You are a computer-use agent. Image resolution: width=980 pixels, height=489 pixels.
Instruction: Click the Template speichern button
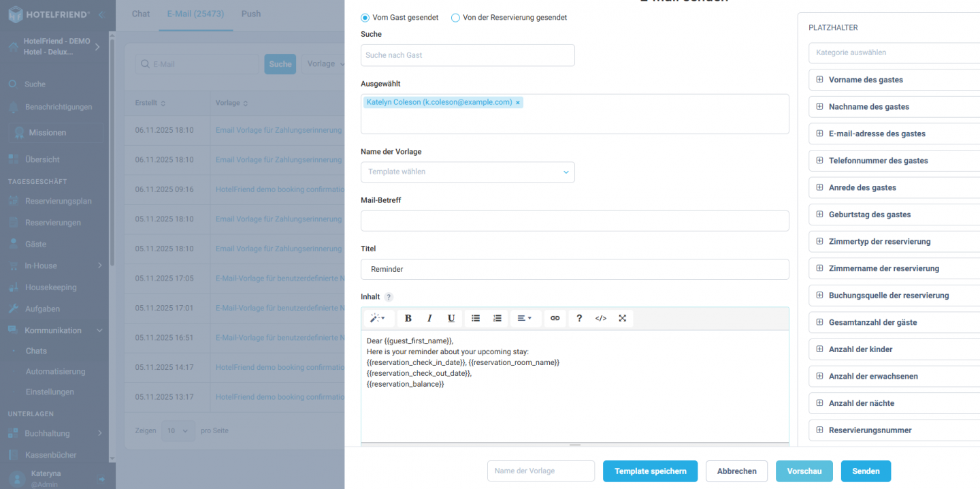click(650, 471)
